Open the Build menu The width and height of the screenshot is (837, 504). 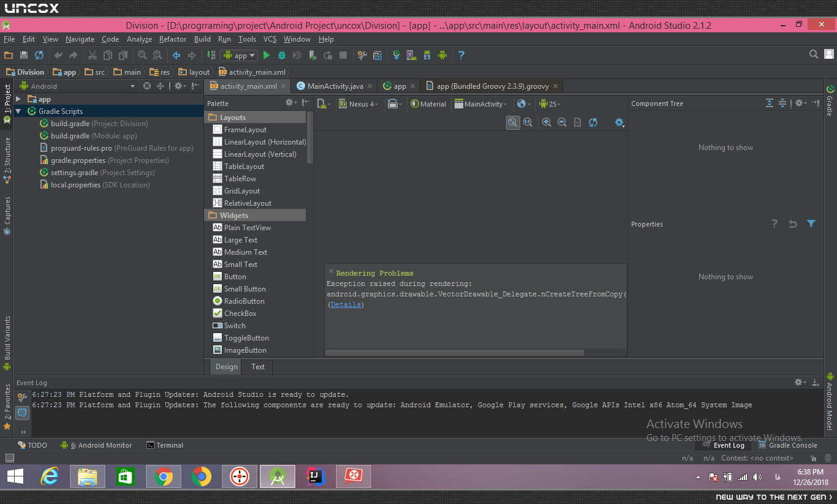tap(202, 39)
